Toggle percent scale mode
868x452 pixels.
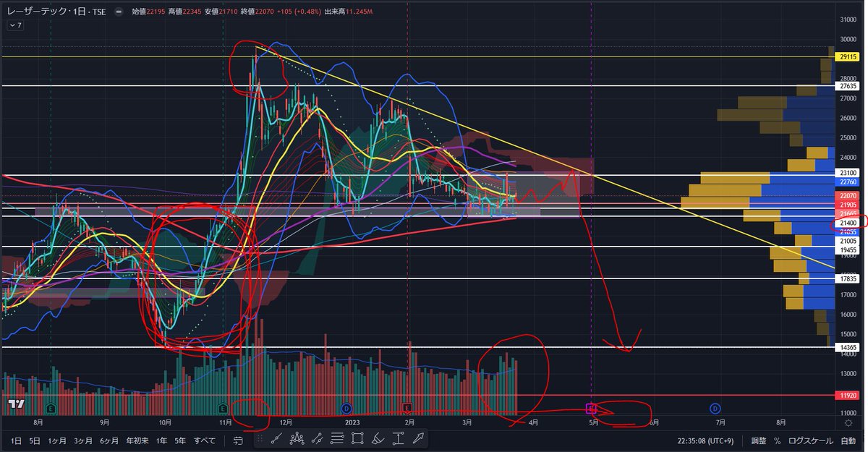(x=777, y=440)
